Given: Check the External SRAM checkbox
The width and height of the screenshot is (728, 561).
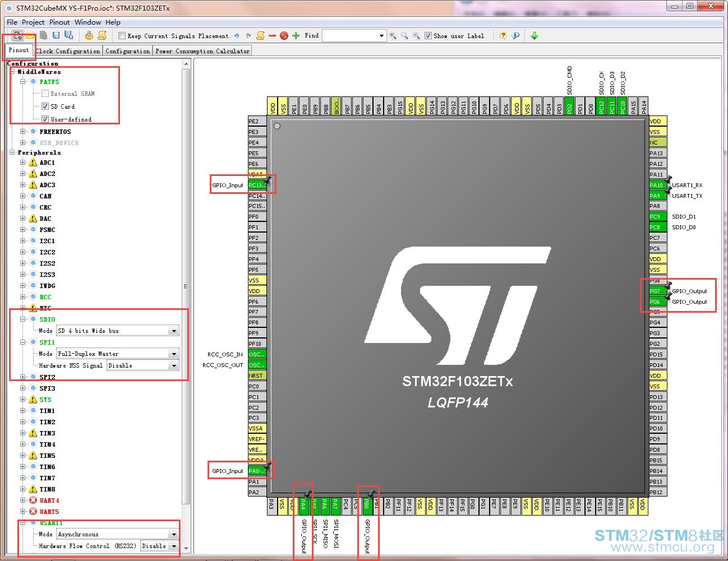Looking at the screenshot, I should pos(45,94).
